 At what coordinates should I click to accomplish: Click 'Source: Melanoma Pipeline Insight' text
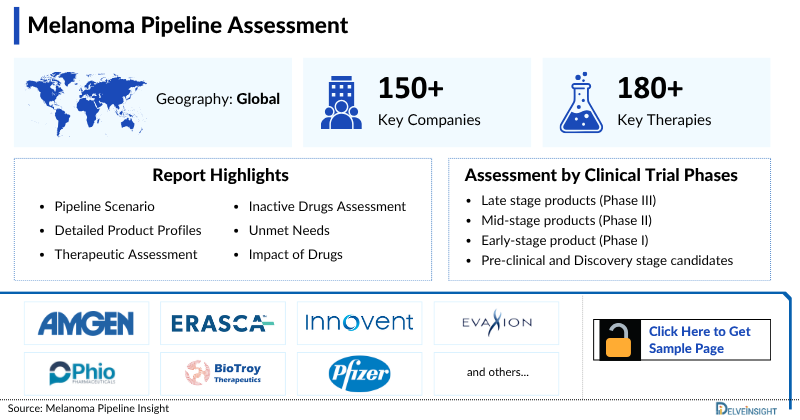coord(88,408)
